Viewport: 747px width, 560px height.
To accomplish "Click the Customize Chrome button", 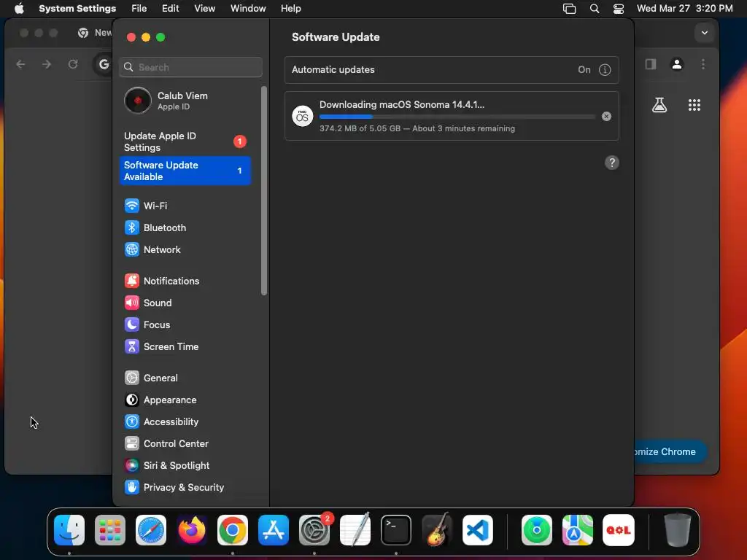I will coord(670,452).
